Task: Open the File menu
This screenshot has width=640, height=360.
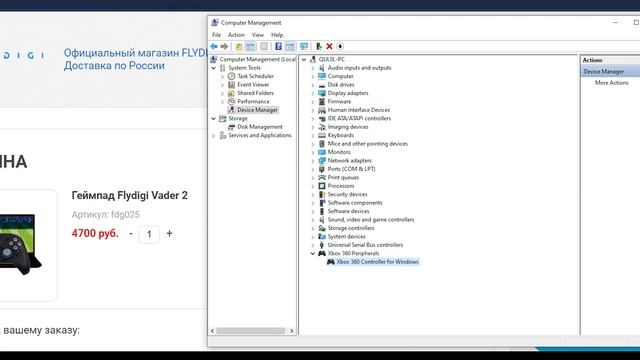Action: (x=216, y=35)
